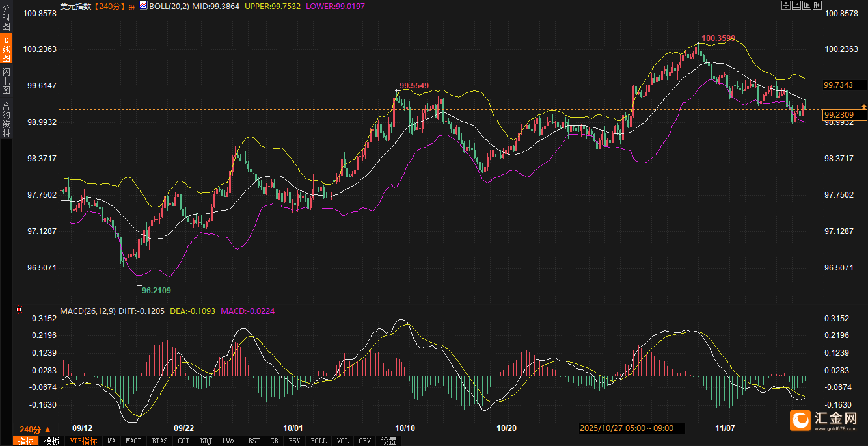Click the orange circle icon beside 240分
Viewport: 868px width, 446px height.
[x=131, y=6]
